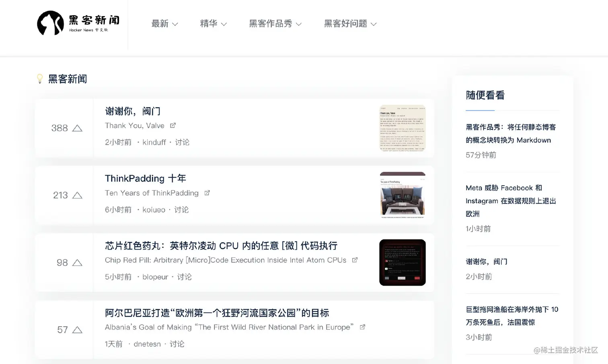
Task: Expand the 黑客好问题 dropdown chevron
Action: (x=374, y=24)
